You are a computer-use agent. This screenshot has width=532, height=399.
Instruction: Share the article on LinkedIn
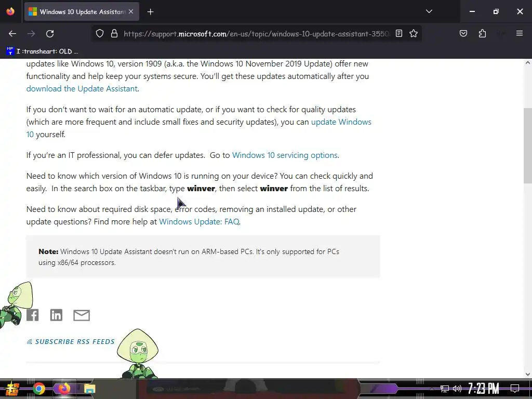pos(56,315)
